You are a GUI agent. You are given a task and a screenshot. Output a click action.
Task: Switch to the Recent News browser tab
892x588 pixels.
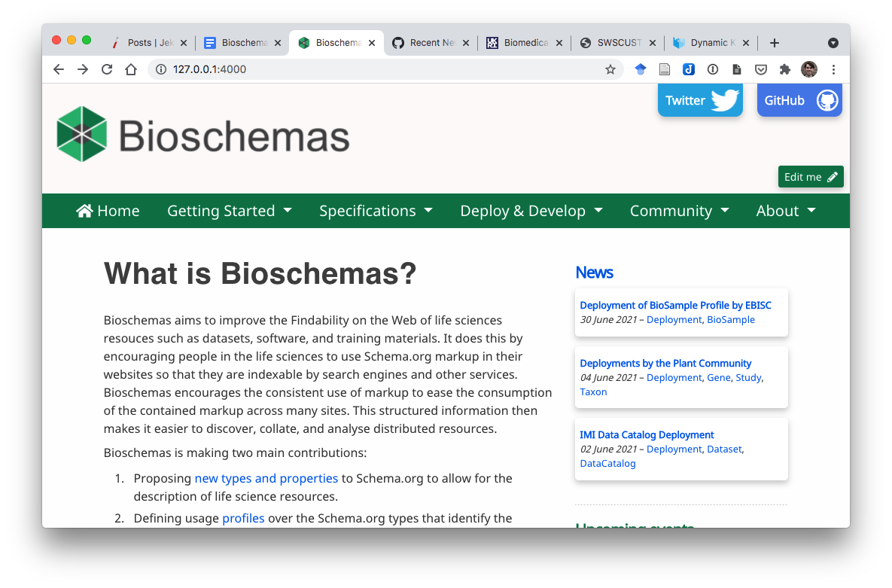(x=429, y=43)
